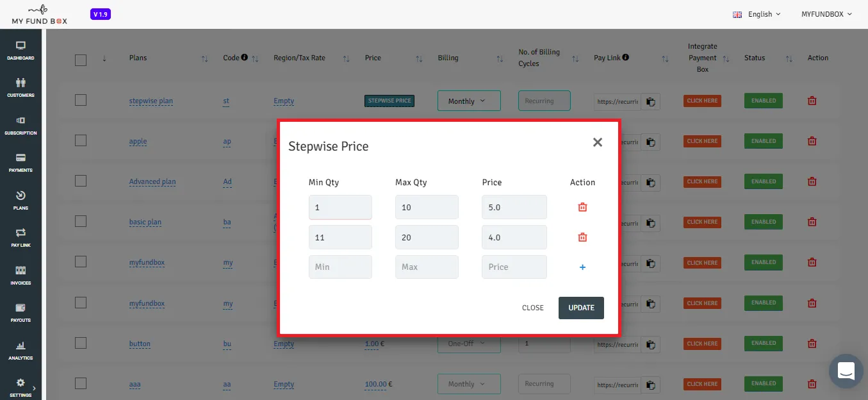This screenshot has width=868, height=400.
Task: Click the UPDATE button in the dialog
Action: point(581,308)
